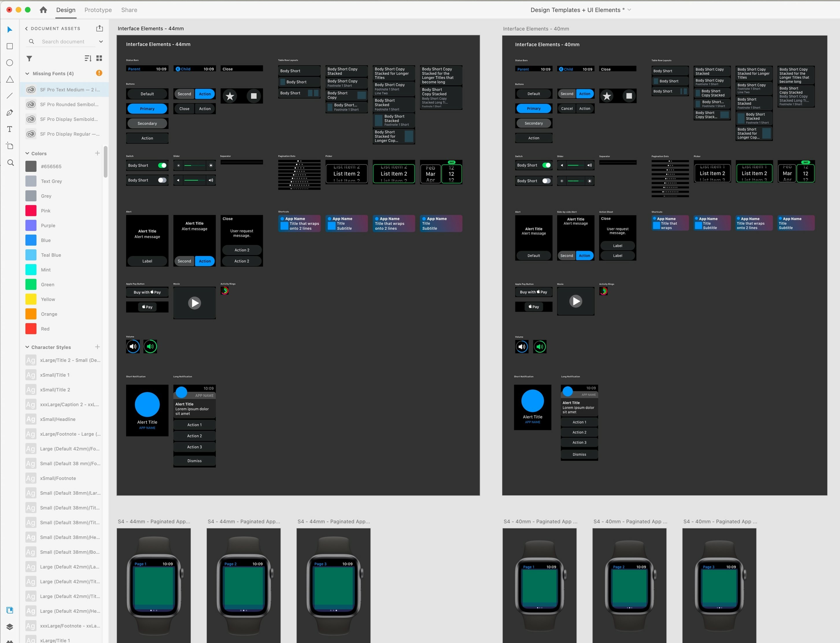Open the Share tab
The height and width of the screenshot is (643, 840).
(x=129, y=10)
